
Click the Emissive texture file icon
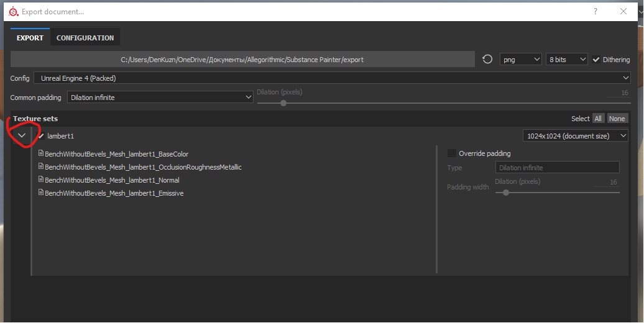tap(40, 192)
